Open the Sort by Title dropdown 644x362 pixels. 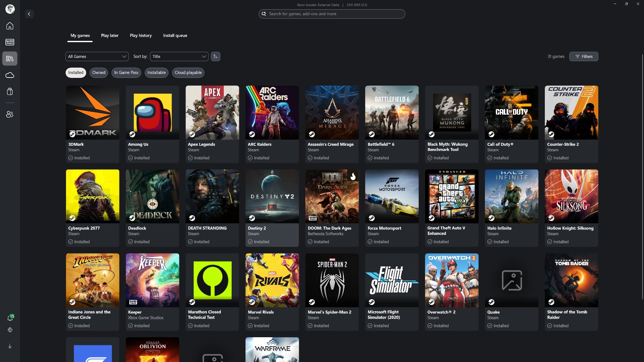[x=179, y=57]
